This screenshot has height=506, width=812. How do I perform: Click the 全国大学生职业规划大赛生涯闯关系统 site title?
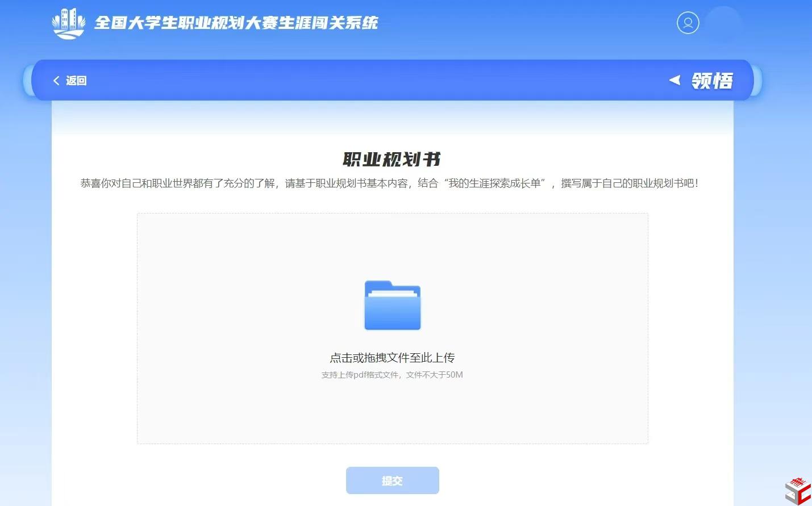[236, 23]
